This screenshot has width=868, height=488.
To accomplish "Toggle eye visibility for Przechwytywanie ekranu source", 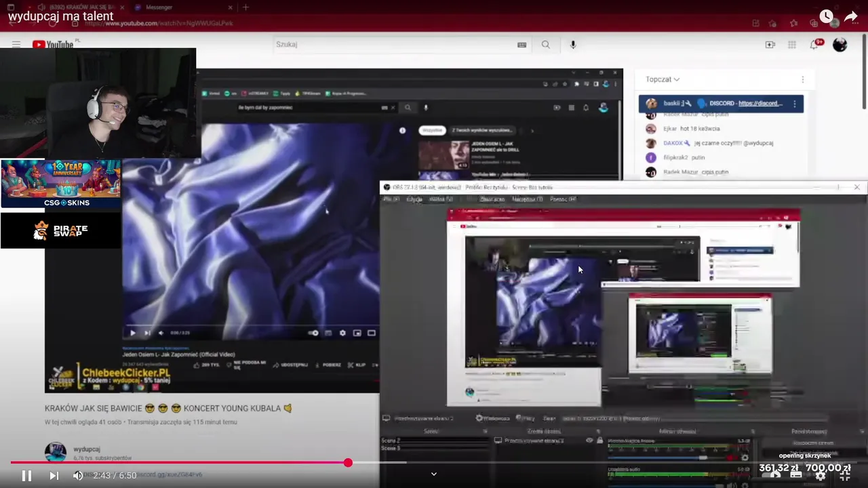I will tap(589, 441).
